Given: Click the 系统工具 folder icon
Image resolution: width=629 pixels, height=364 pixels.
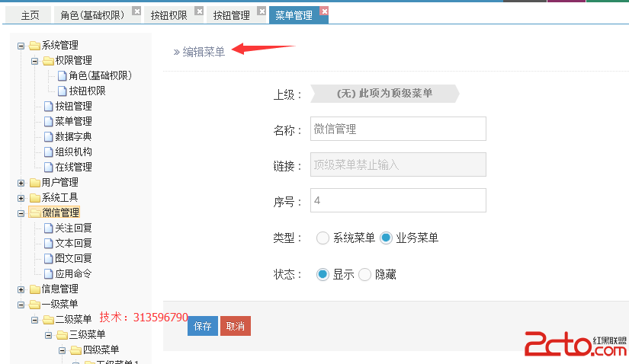Looking at the screenshot, I should pyautogui.click(x=35, y=198).
